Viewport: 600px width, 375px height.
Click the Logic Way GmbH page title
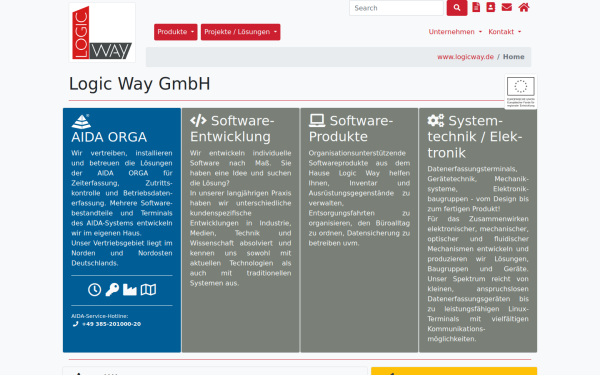pos(140,84)
